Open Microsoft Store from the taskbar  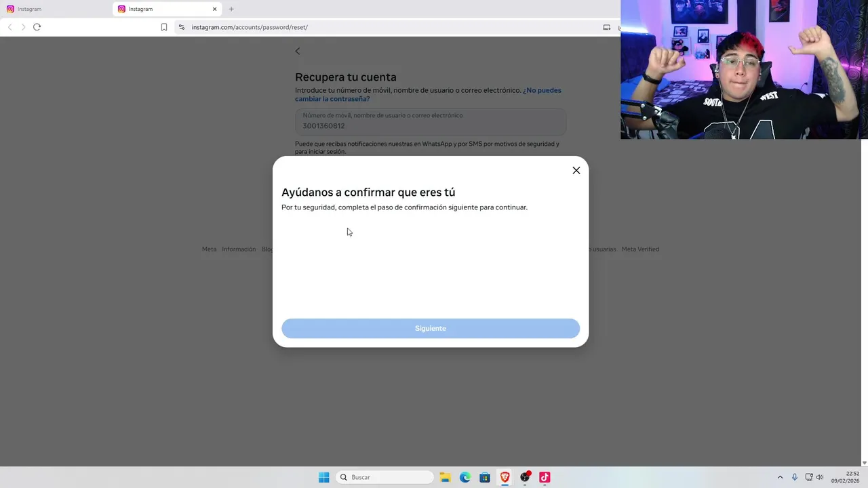pos(485,477)
